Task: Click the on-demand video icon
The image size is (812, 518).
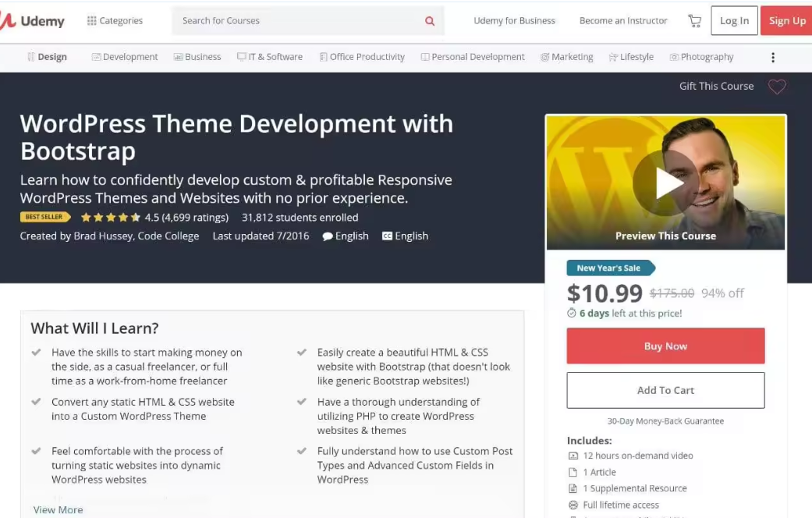Action: click(573, 456)
